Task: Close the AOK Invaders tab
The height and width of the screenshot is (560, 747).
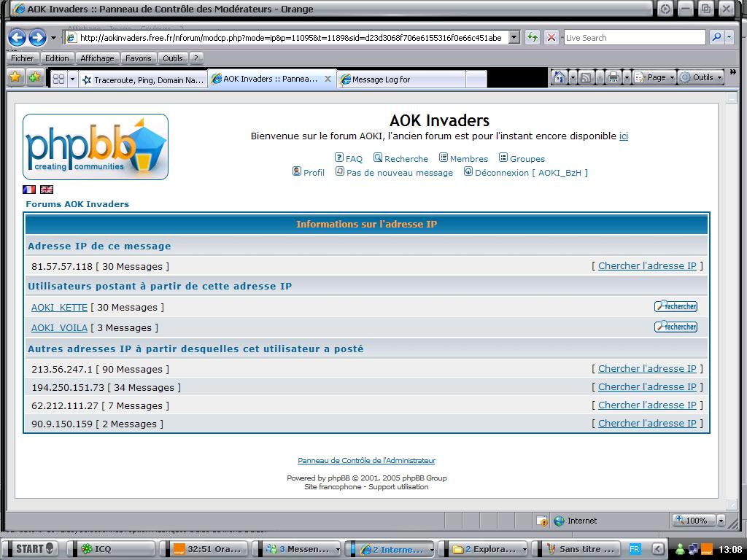Action: click(x=328, y=79)
